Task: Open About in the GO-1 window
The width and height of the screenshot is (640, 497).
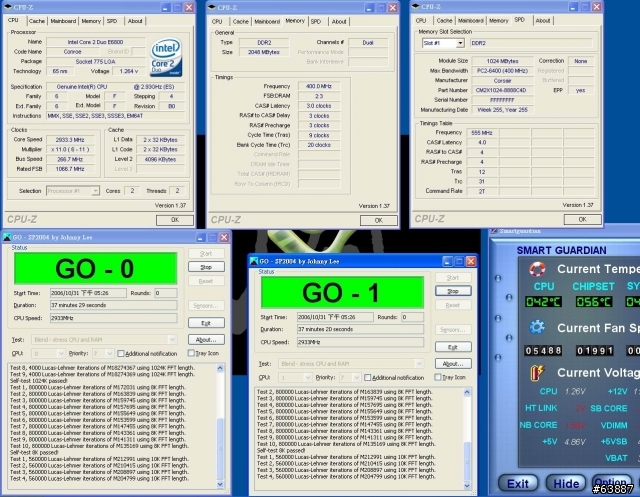Action: tap(453, 364)
